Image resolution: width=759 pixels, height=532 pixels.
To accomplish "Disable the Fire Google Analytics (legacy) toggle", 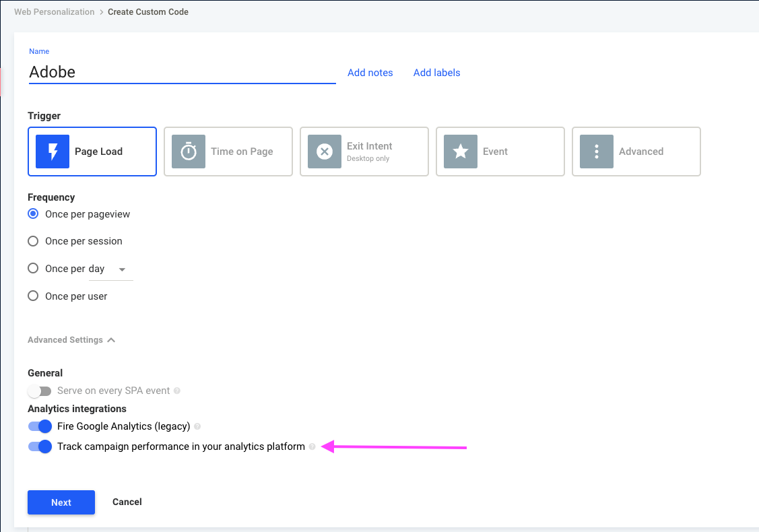I will [x=40, y=426].
